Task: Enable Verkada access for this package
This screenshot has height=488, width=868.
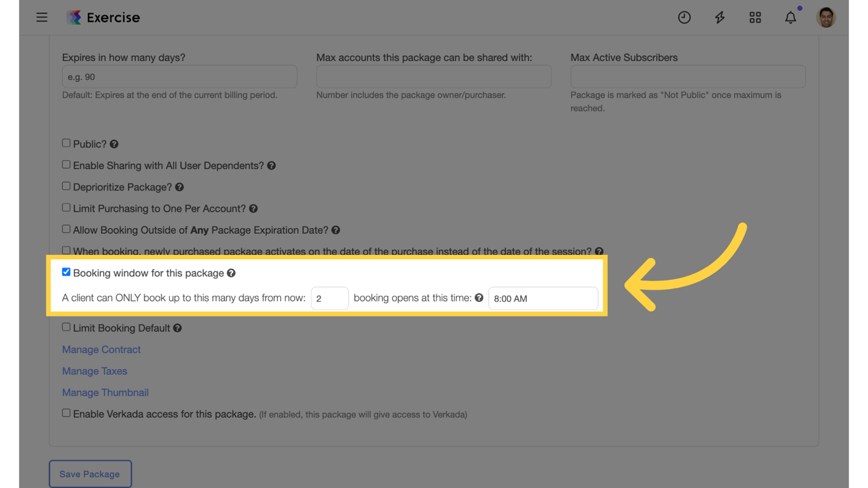Action: [66, 412]
